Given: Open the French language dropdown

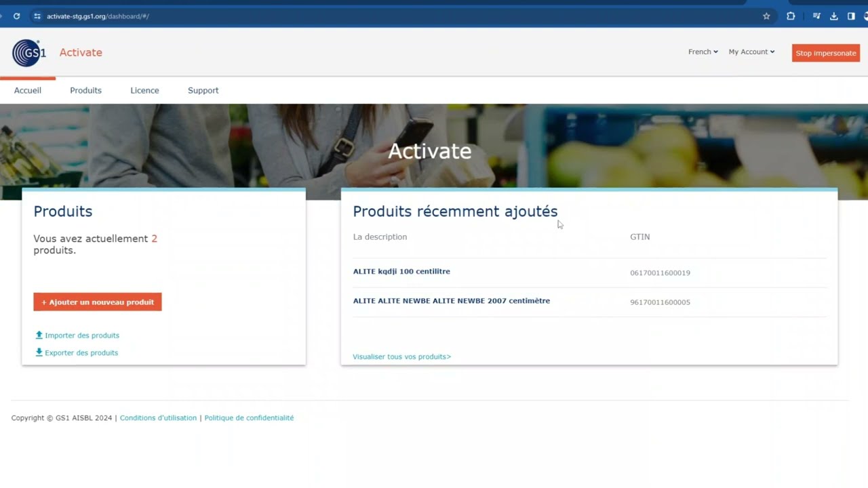Looking at the screenshot, I should 703,52.
